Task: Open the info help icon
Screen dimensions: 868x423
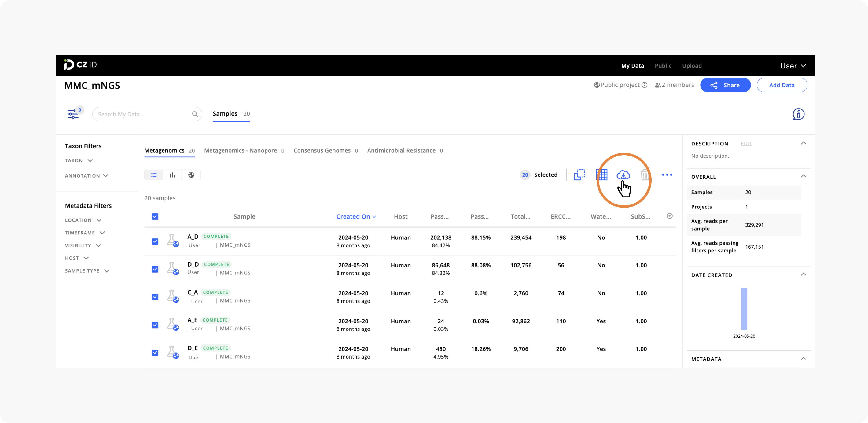Action: [x=798, y=114]
